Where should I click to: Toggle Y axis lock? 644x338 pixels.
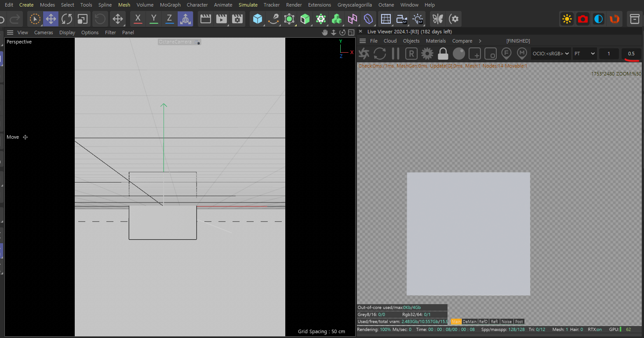[x=153, y=19]
